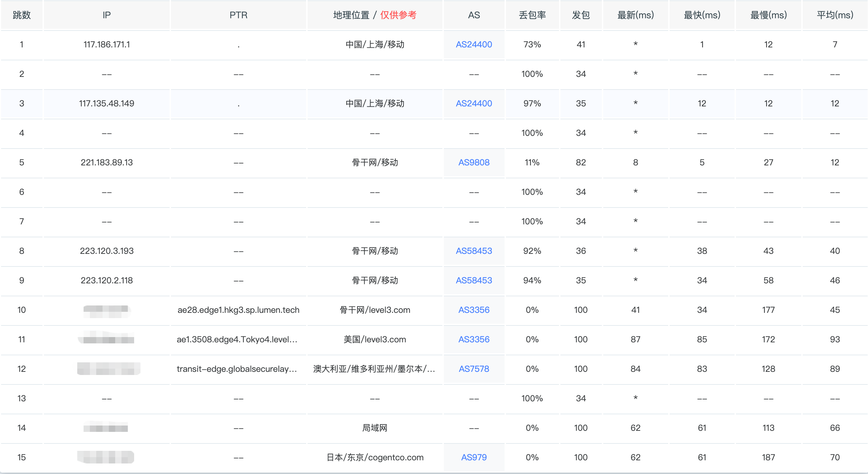Image resolution: width=868 pixels, height=474 pixels.
Task: Click PTR ae28.edge1.hkg3.sp.lumen.tech
Action: 238,310
